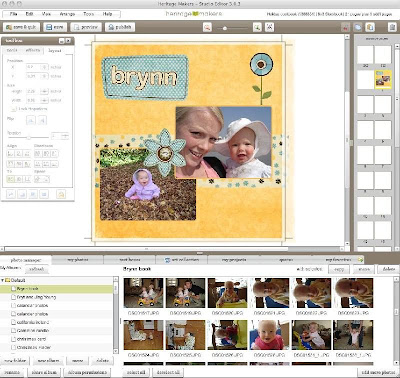The height and width of the screenshot is (378, 400).
Task: Adjust the zoom slider in top toolbar
Action: click(225, 28)
